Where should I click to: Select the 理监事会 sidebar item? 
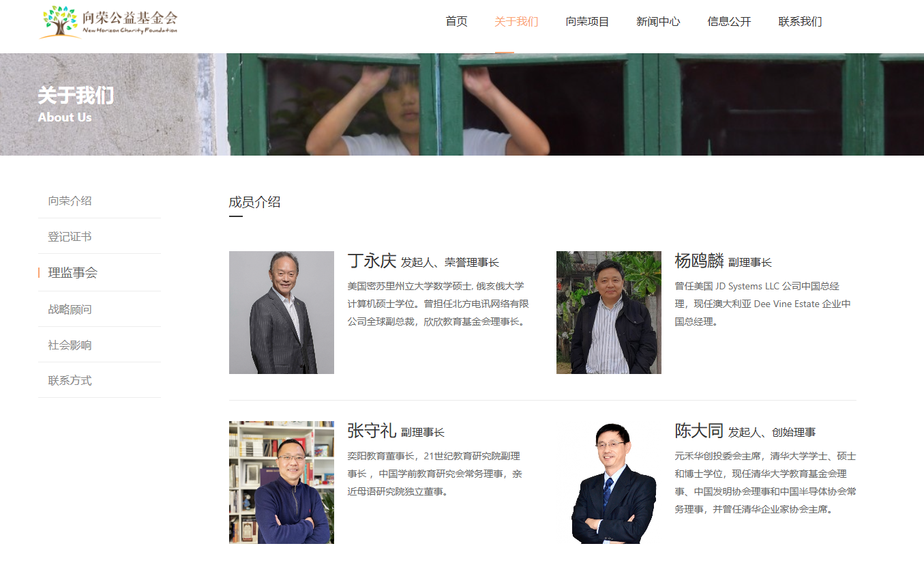pos(100,272)
